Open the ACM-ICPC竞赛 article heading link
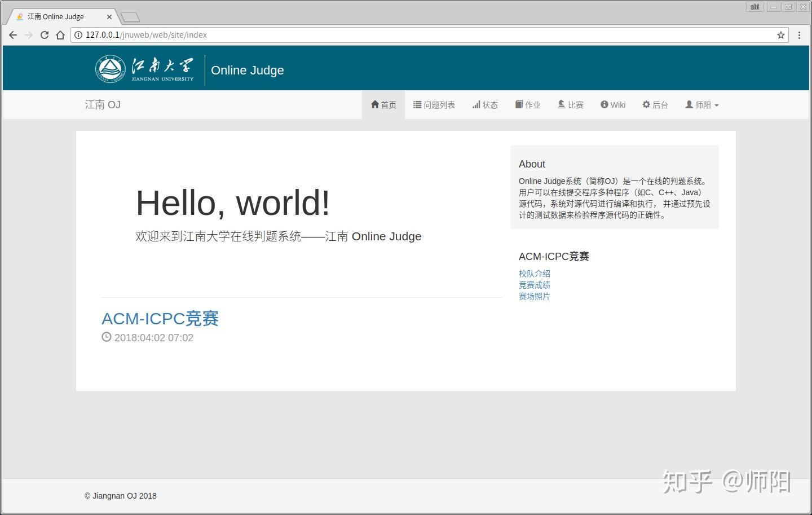Image resolution: width=812 pixels, height=515 pixels. point(160,319)
